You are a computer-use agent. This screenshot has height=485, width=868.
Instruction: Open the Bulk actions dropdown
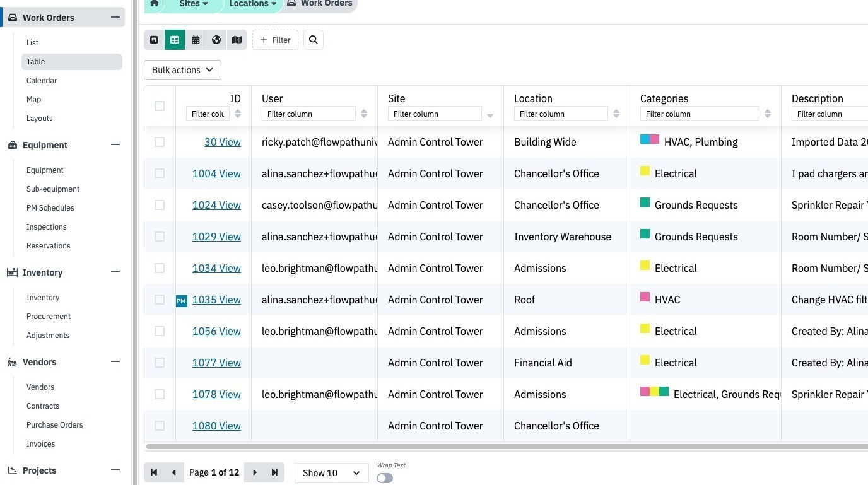click(x=183, y=70)
